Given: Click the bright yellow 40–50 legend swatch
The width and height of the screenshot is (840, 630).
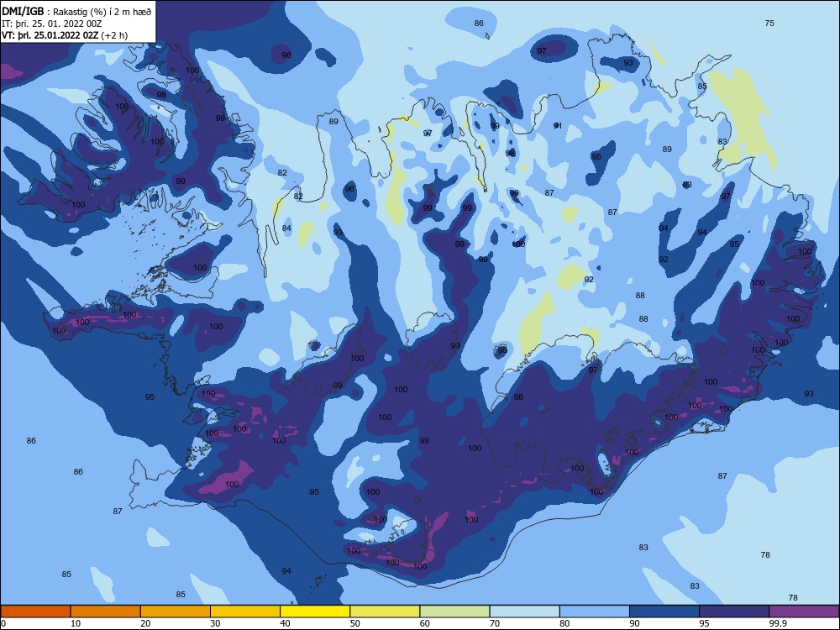Looking at the screenshot, I should [315, 612].
